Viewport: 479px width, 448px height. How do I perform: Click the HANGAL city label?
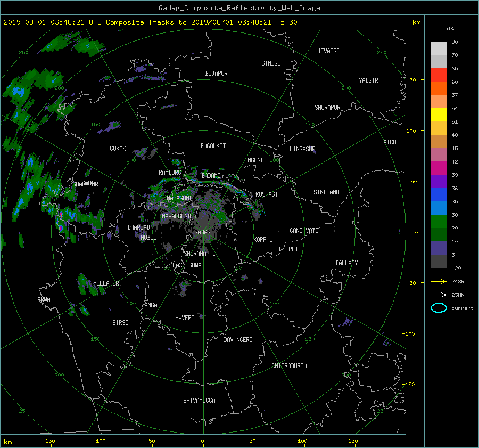click(151, 305)
